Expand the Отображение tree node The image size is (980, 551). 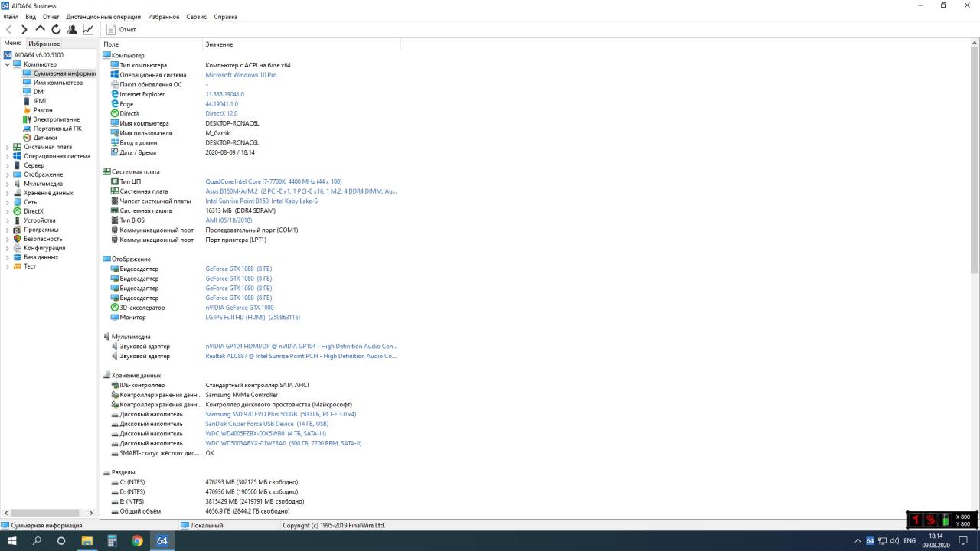[x=8, y=174]
